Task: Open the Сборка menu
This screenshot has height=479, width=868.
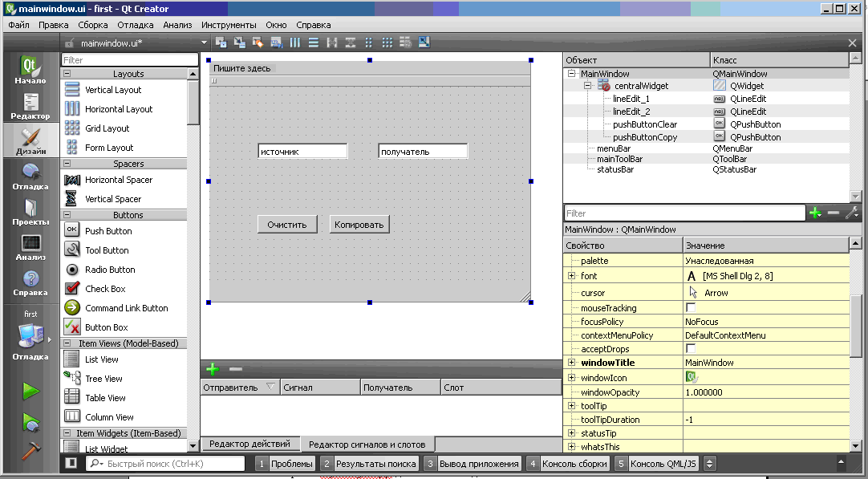Action: [x=93, y=25]
